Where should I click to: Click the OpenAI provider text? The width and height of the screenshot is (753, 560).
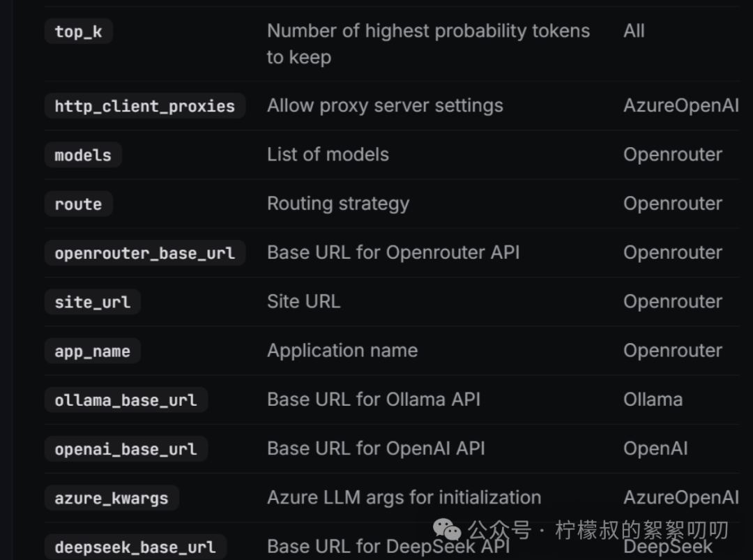(655, 448)
